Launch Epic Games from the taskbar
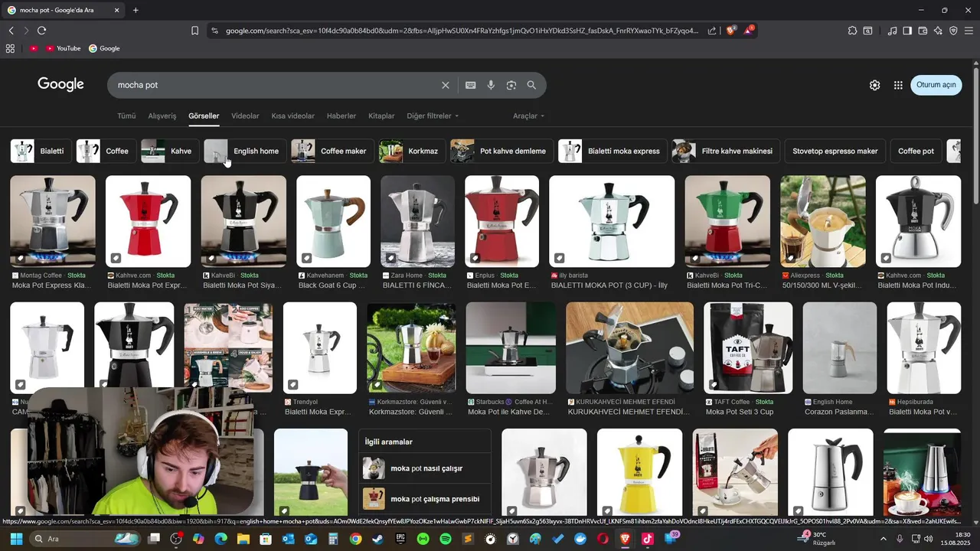 [x=400, y=539]
